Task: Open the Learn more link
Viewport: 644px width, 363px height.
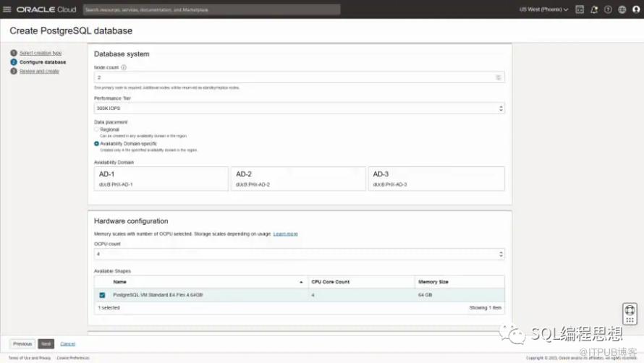Action: pyautogui.click(x=285, y=234)
